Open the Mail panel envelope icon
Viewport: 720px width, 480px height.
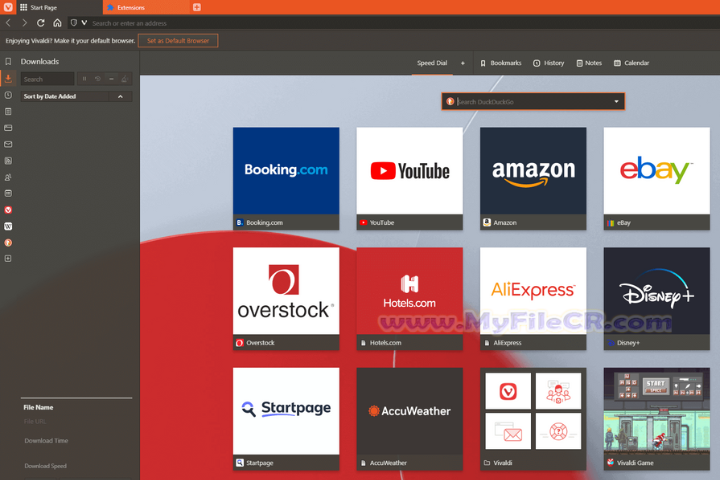8,144
